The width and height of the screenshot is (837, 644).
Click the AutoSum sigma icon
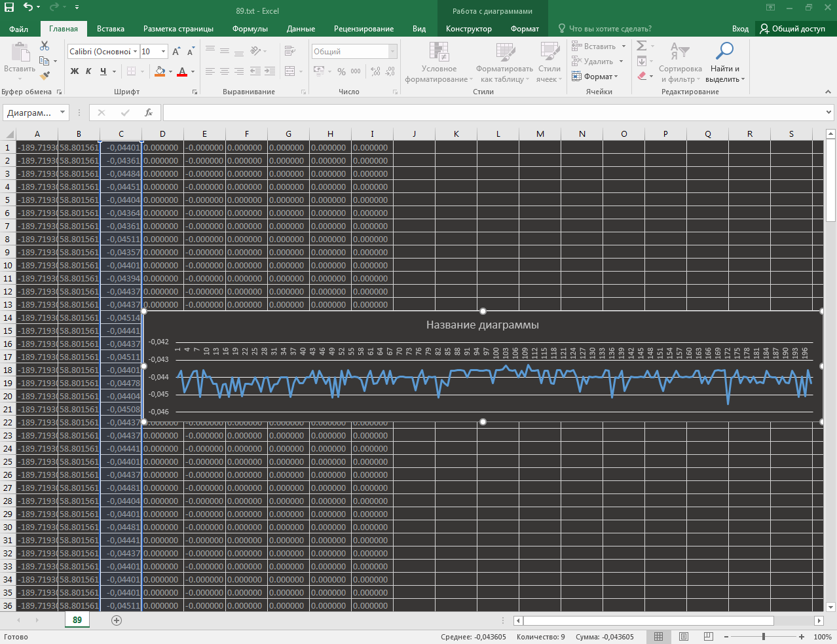click(642, 46)
